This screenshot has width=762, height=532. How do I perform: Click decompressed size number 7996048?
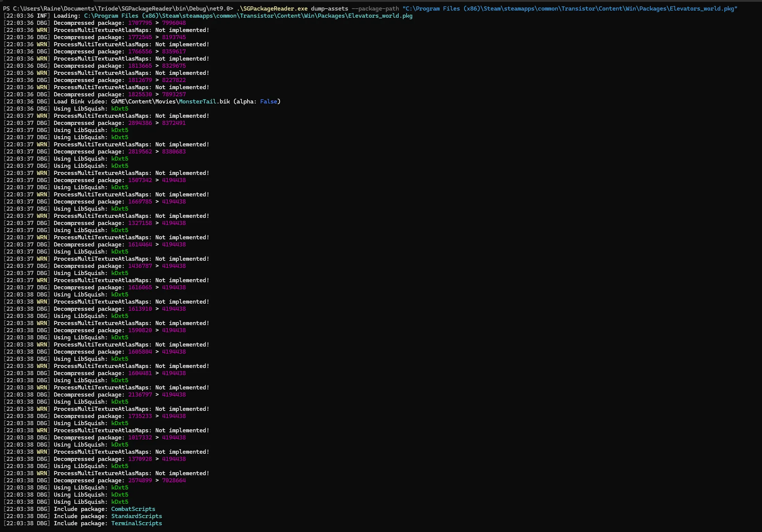[174, 23]
